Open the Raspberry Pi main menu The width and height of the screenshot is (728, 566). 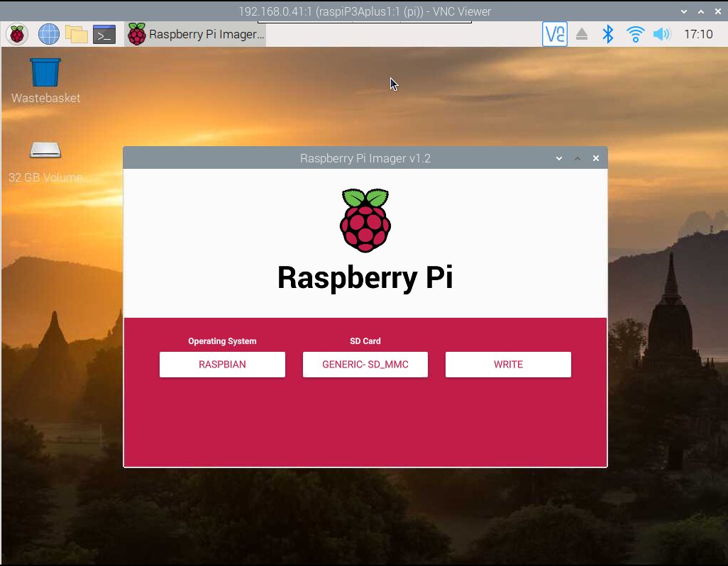(x=17, y=34)
